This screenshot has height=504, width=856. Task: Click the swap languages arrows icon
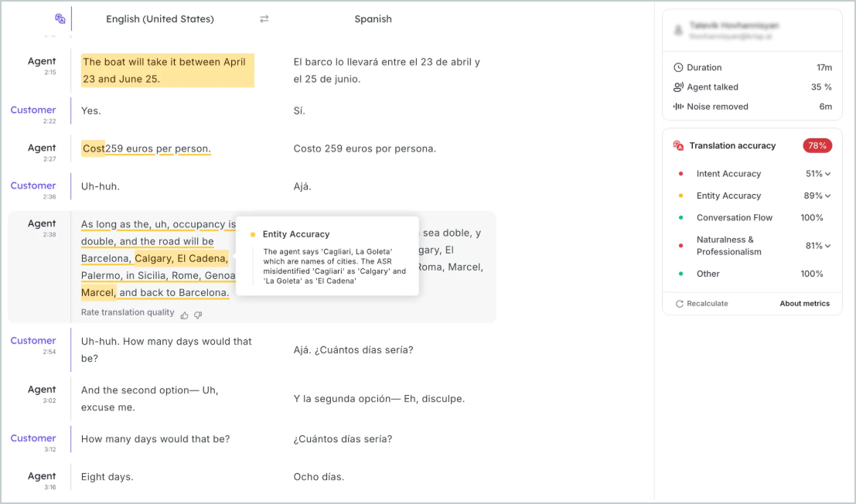pyautogui.click(x=264, y=19)
